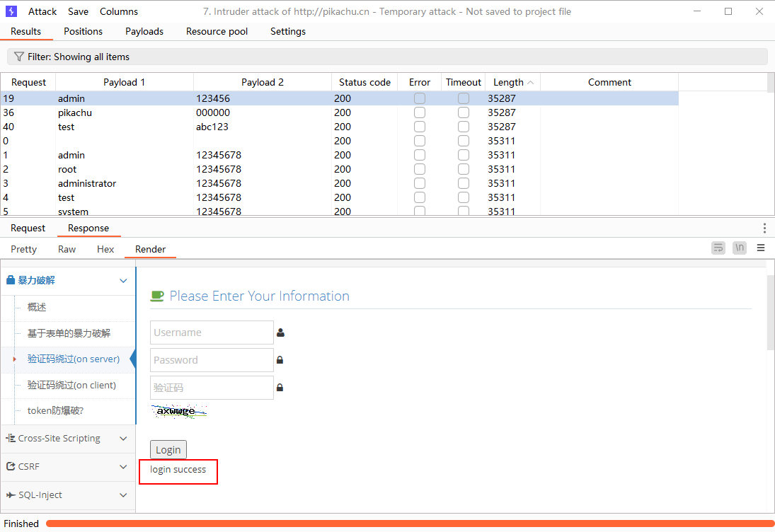The width and height of the screenshot is (775, 532).
Task: Click the Password input field
Action: [212, 360]
